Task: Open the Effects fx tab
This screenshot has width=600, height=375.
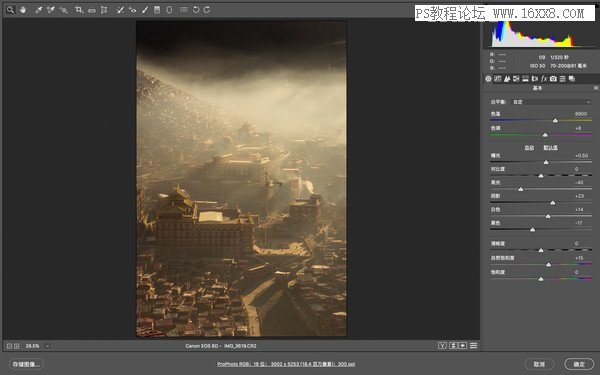Action: pyautogui.click(x=544, y=79)
